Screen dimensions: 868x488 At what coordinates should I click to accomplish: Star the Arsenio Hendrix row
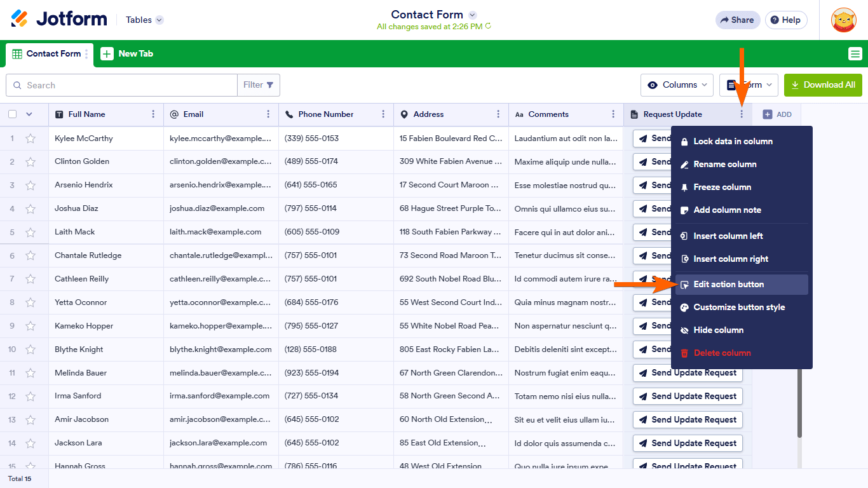[x=31, y=186]
